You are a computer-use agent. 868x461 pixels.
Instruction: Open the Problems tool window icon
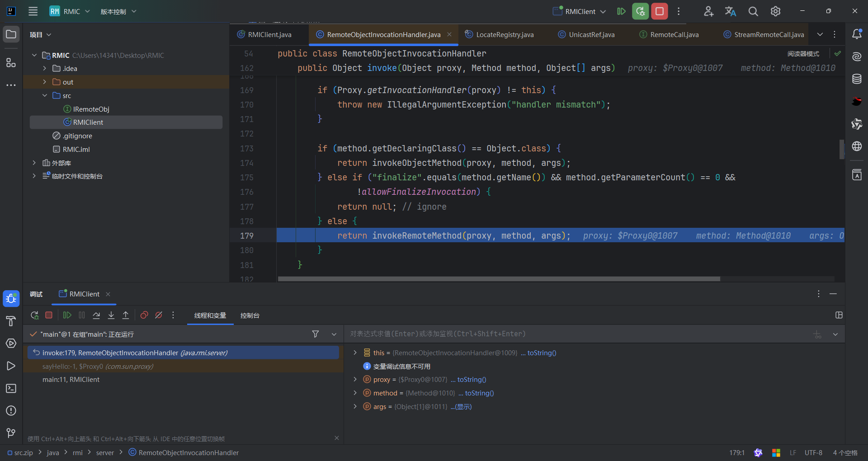(11, 410)
